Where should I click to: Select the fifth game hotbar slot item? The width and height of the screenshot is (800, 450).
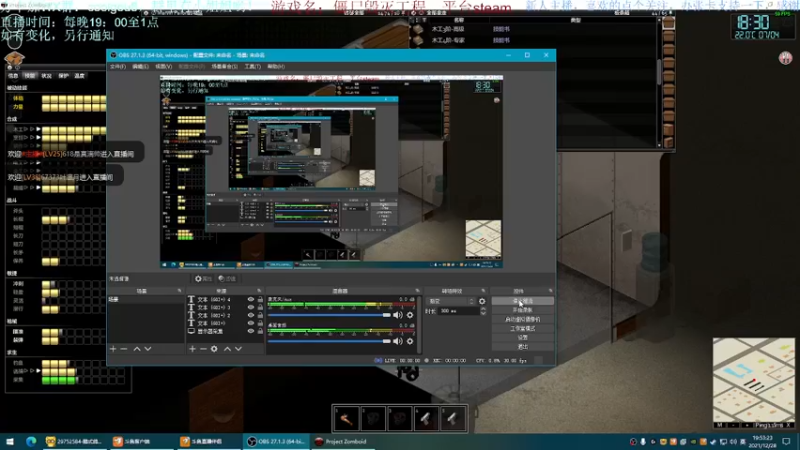coord(452,419)
